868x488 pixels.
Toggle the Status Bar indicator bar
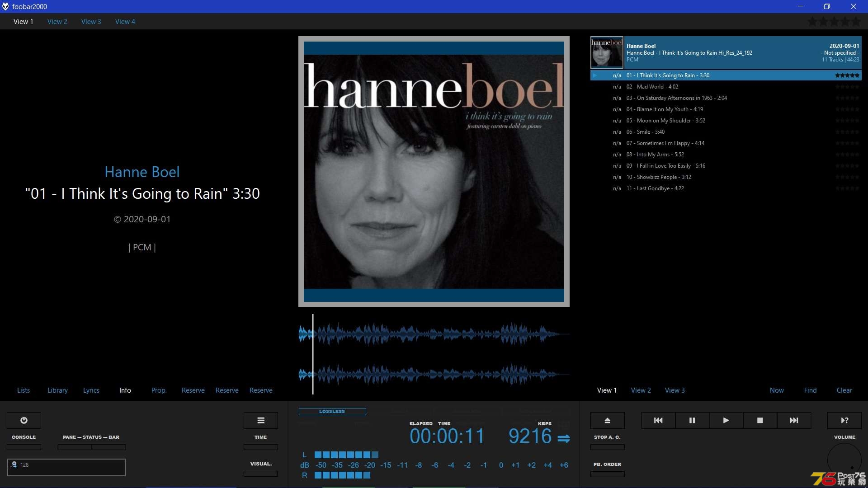109,447
